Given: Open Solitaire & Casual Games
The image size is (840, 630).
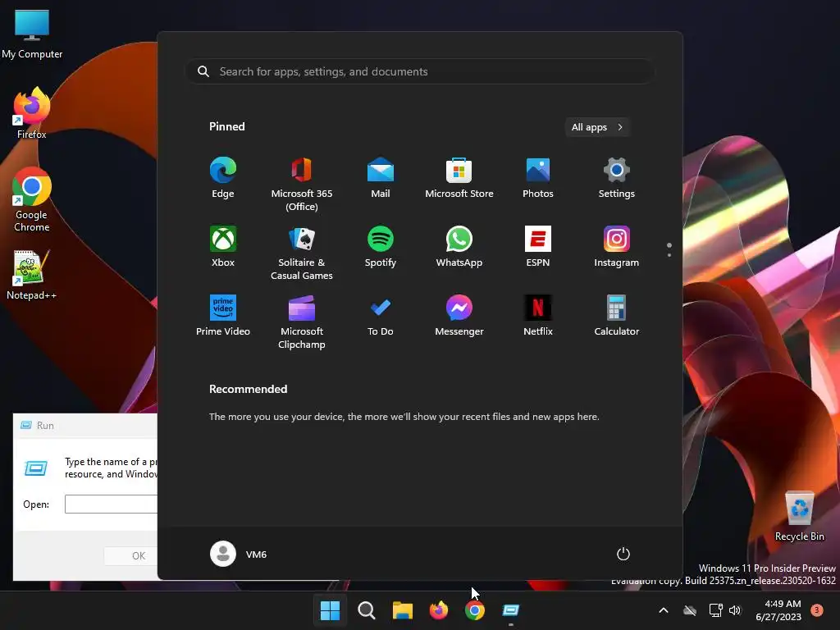Looking at the screenshot, I should [x=302, y=253].
